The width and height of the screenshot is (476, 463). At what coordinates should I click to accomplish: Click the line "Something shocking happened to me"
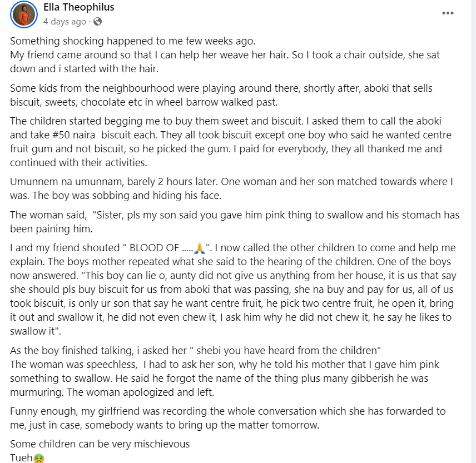[x=132, y=41]
